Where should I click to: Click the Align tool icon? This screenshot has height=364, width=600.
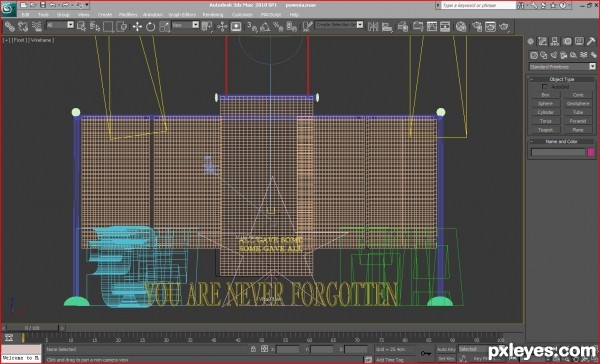(387, 26)
